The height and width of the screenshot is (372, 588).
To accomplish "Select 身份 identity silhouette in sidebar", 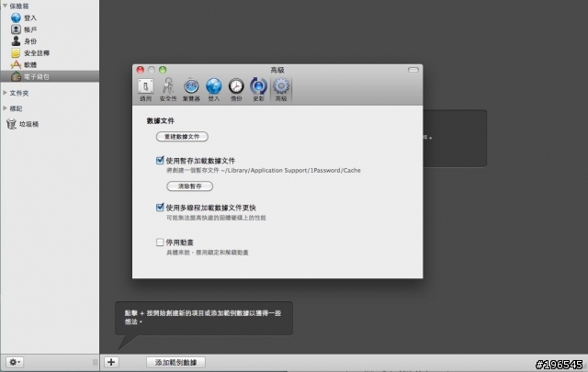I will point(16,41).
